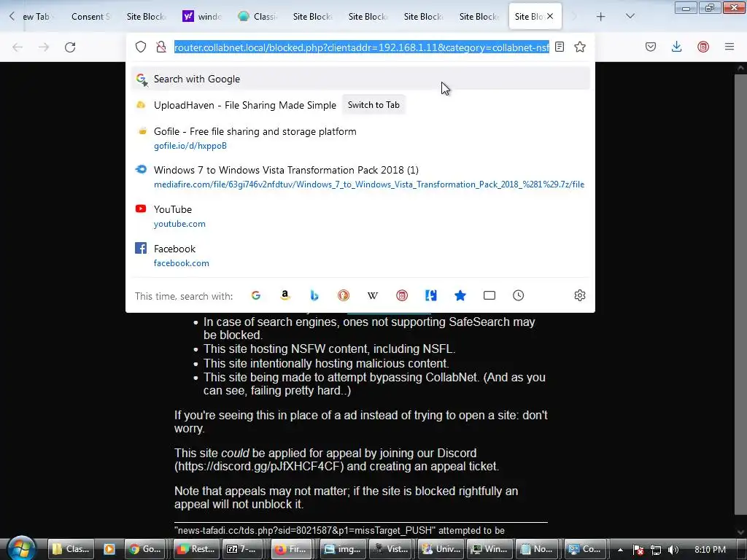Search bookmarks with the blue star icon

click(460, 296)
